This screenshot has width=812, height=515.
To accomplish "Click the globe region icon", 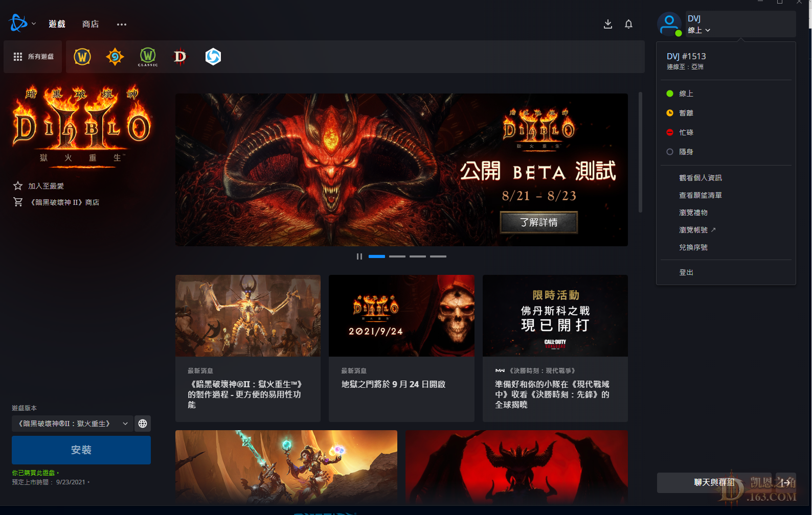I will 143,424.
